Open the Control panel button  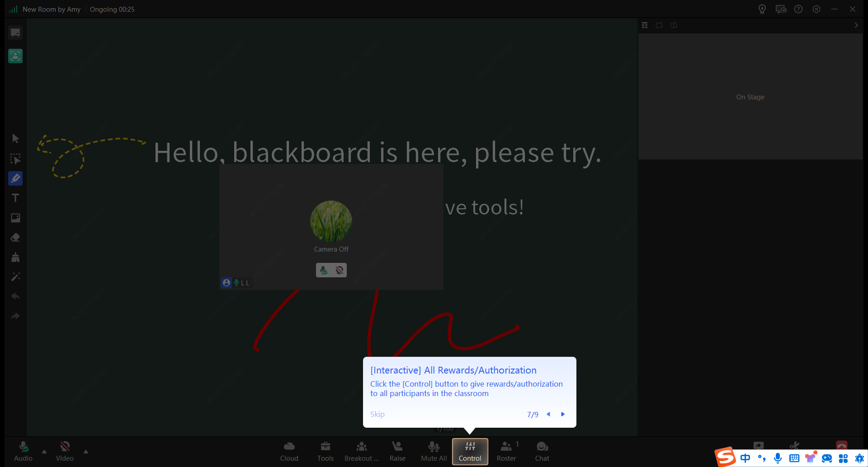tap(470, 451)
